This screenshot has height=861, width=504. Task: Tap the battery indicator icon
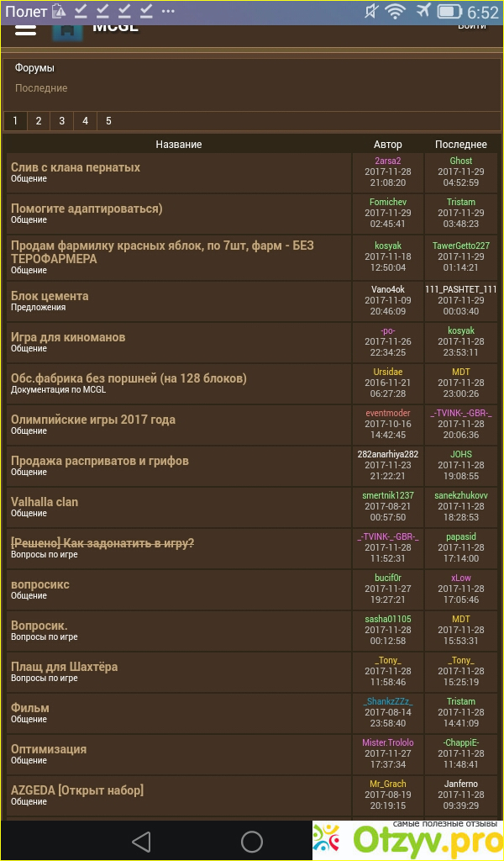tap(450, 12)
